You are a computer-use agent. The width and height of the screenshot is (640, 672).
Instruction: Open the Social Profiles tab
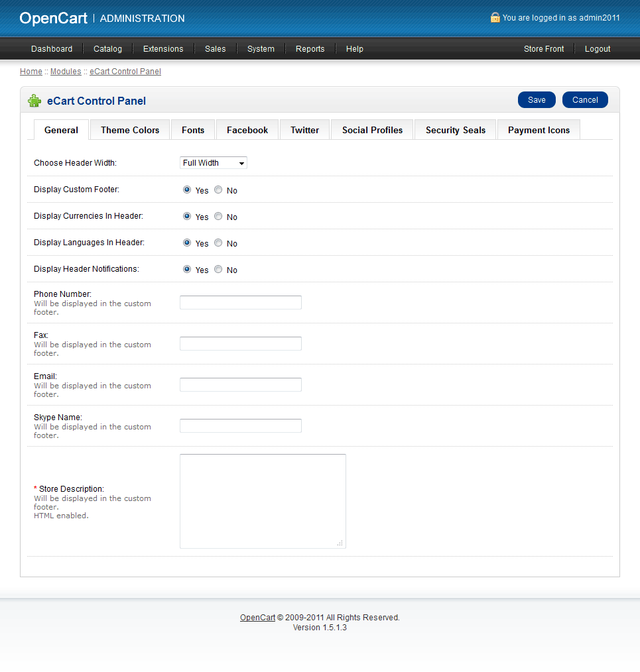click(x=372, y=130)
